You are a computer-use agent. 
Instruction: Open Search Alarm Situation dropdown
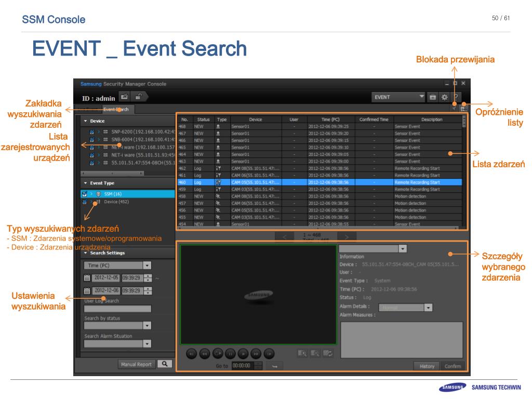pyautogui.click(x=117, y=344)
